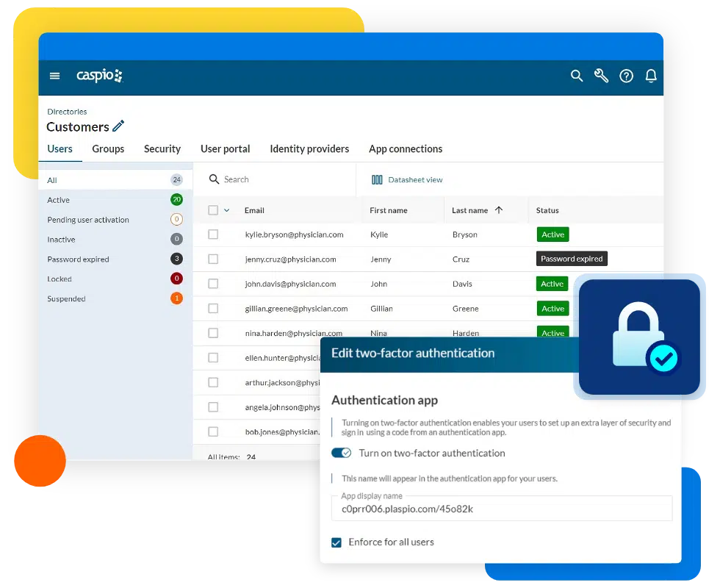
Task: View notifications via the bell icon
Action: click(x=652, y=75)
